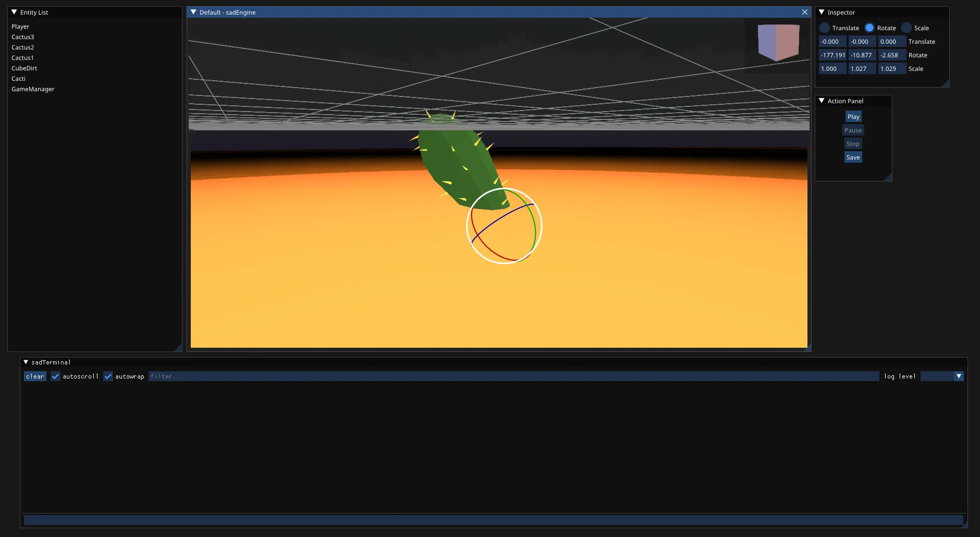Click the Play button in Action Panel
Screen dimensions: 980x537
point(853,117)
